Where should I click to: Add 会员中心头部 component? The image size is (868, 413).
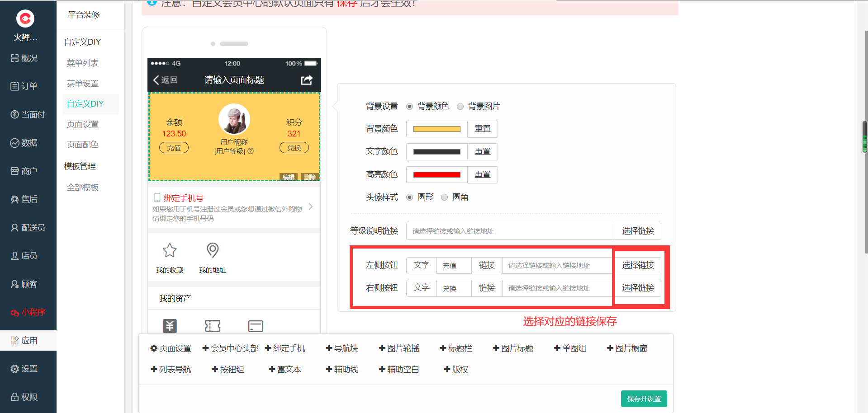pyautogui.click(x=230, y=348)
